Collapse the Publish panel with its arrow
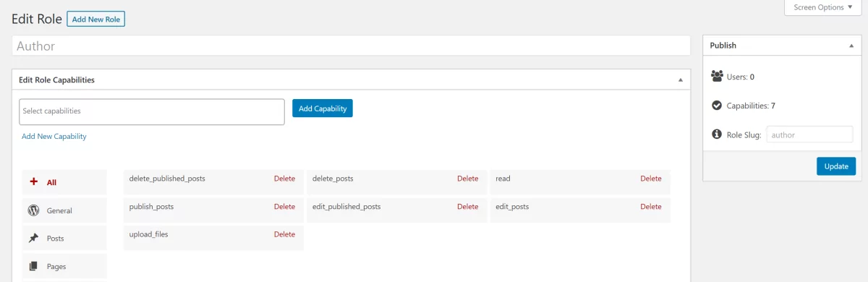This screenshot has width=868, height=282. click(x=851, y=46)
